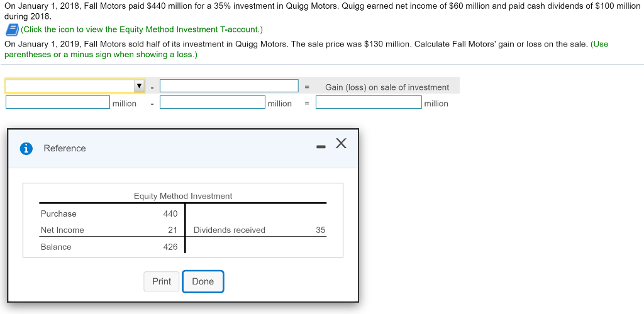
Task: Select the Dividends received label
Action: (x=229, y=230)
